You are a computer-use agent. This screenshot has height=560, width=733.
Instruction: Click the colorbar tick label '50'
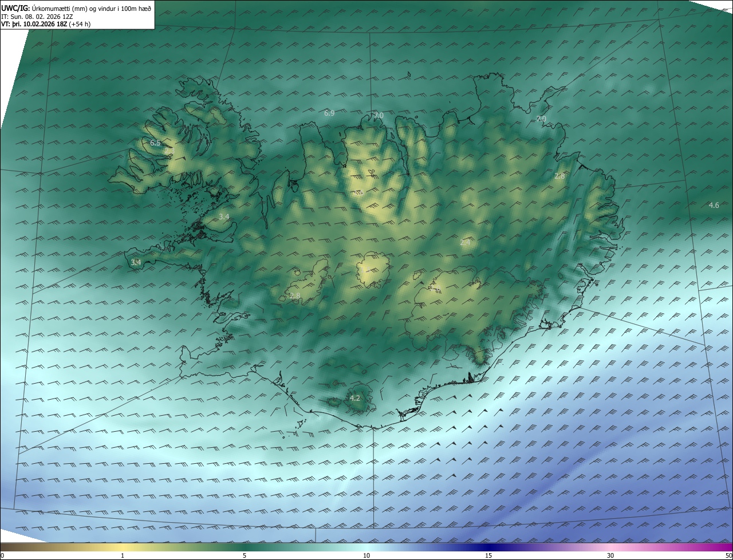(x=728, y=555)
